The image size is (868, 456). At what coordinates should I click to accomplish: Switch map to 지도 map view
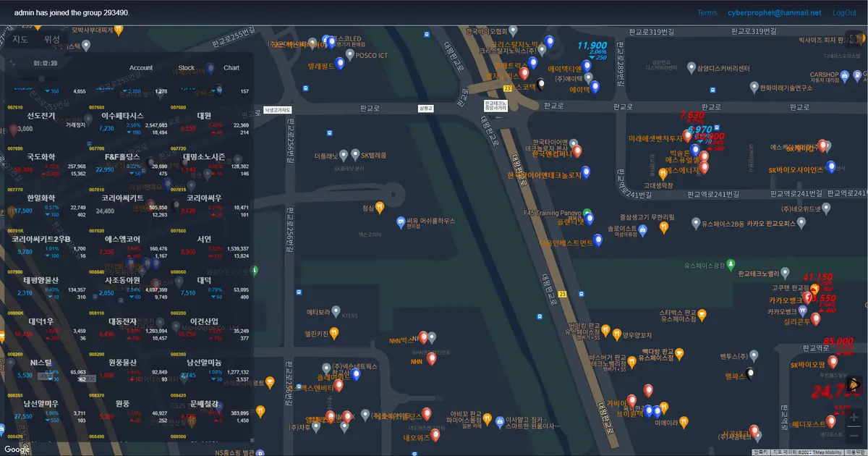coord(20,39)
